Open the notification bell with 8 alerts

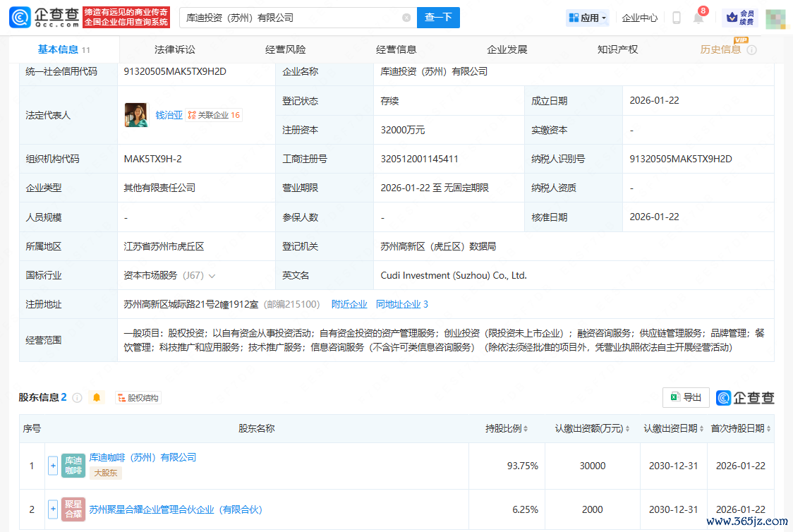coord(698,18)
